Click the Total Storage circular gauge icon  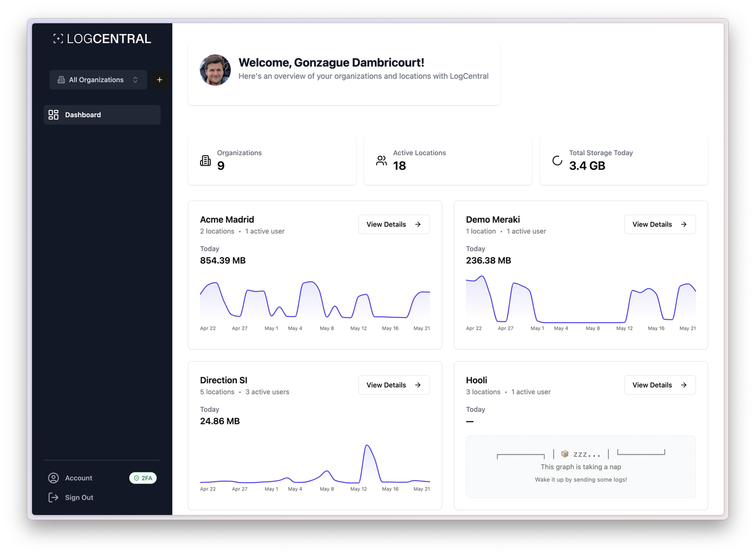[556, 161]
